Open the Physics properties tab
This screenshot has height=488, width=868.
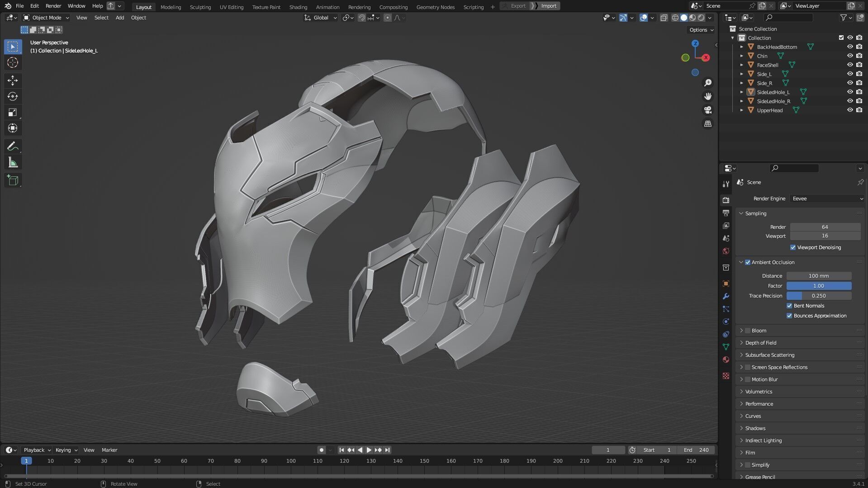(726, 322)
